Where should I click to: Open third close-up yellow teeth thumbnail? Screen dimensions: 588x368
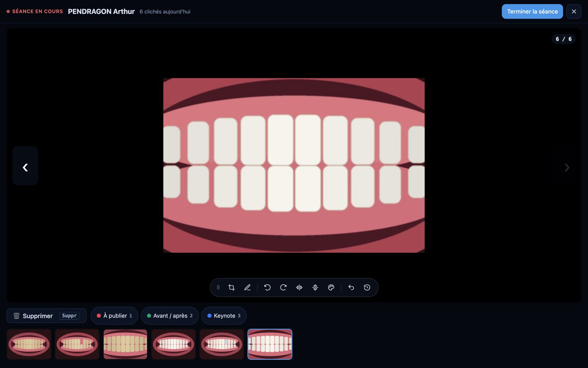pyautogui.click(x=125, y=344)
